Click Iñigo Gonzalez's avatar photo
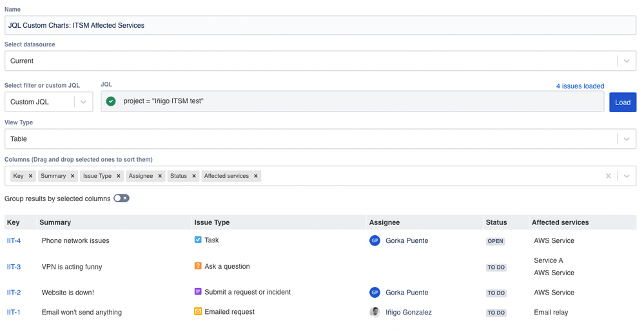 (x=375, y=312)
